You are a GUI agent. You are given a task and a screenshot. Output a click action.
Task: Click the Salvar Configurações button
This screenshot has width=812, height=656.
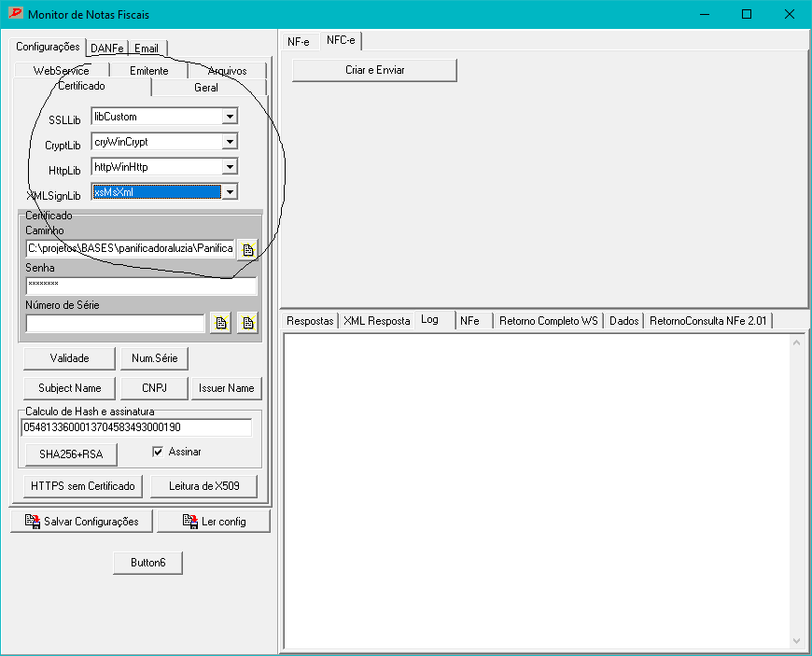pyautogui.click(x=82, y=522)
